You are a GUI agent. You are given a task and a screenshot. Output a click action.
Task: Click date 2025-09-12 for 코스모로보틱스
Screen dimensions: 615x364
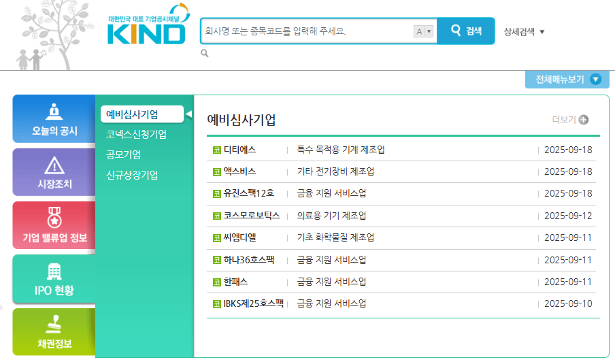tap(568, 216)
